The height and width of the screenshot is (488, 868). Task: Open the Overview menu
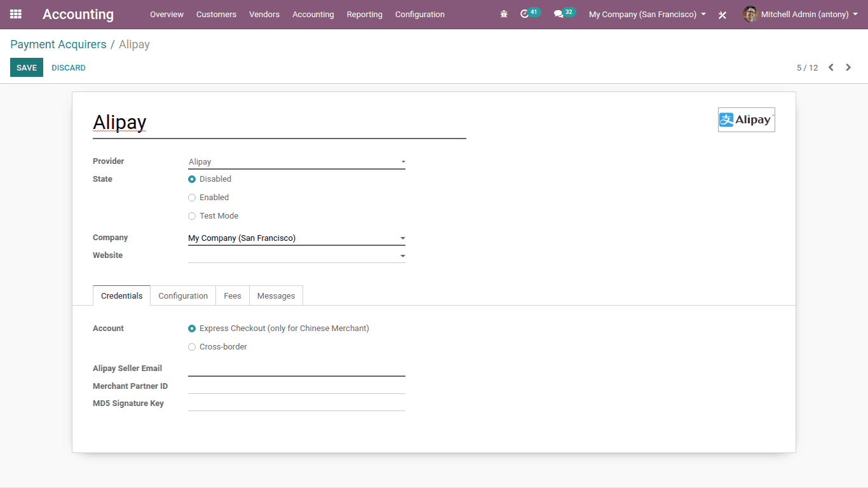pyautogui.click(x=166, y=14)
